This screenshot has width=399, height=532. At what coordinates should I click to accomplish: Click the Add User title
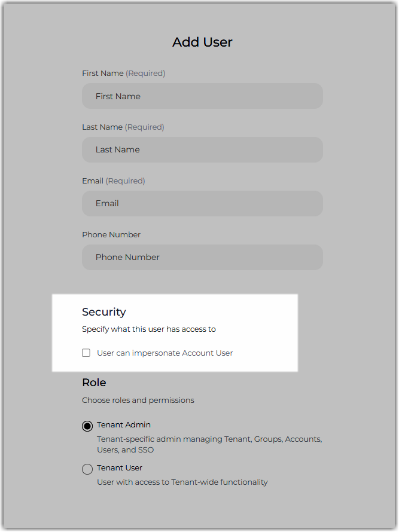[202, 42]
